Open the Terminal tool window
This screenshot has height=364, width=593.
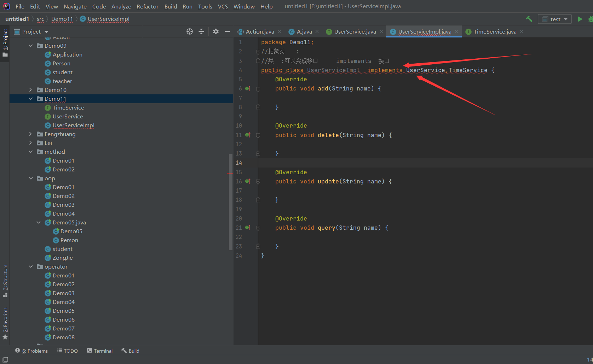pyautogui.click(x=100, y=351)
